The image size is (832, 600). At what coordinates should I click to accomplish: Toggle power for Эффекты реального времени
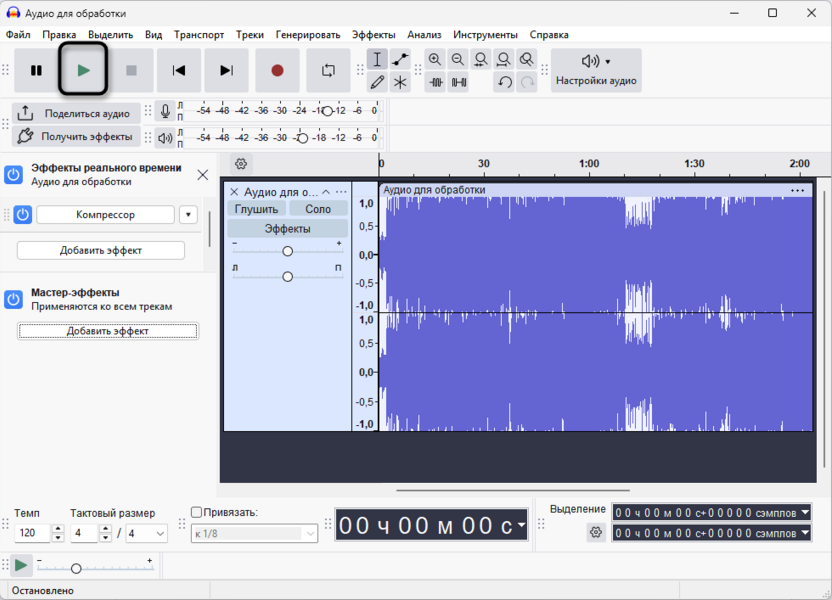coord(13,175)
